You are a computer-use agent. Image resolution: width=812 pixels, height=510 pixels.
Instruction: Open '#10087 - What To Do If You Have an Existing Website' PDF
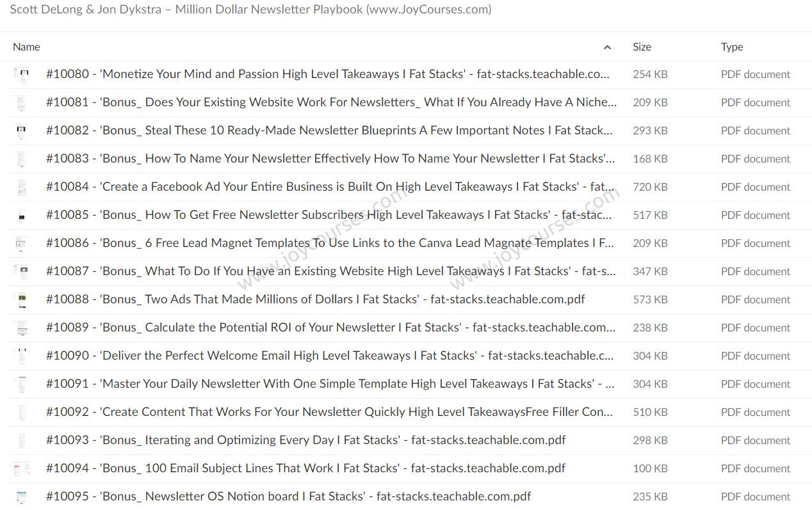(332, 271)
